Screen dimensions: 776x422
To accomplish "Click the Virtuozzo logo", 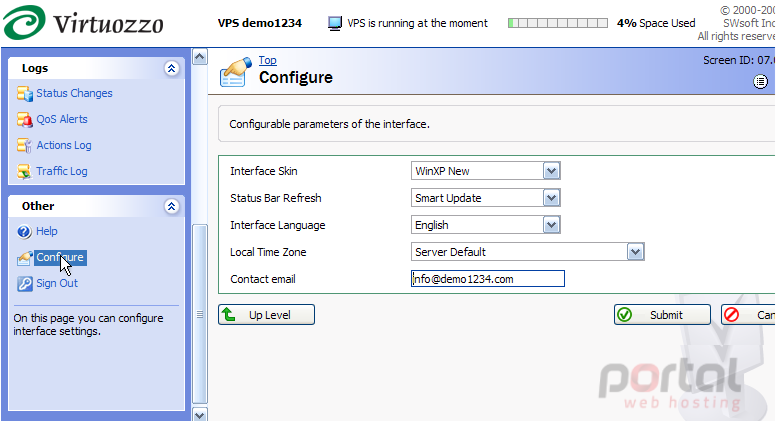I will [83, 23].
